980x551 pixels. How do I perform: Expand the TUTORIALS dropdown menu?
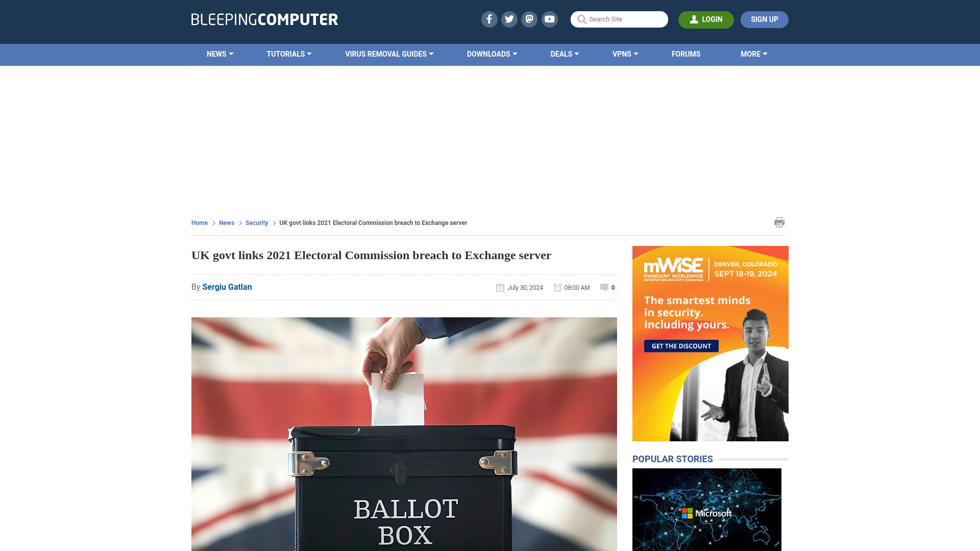[x=288, y=54]
